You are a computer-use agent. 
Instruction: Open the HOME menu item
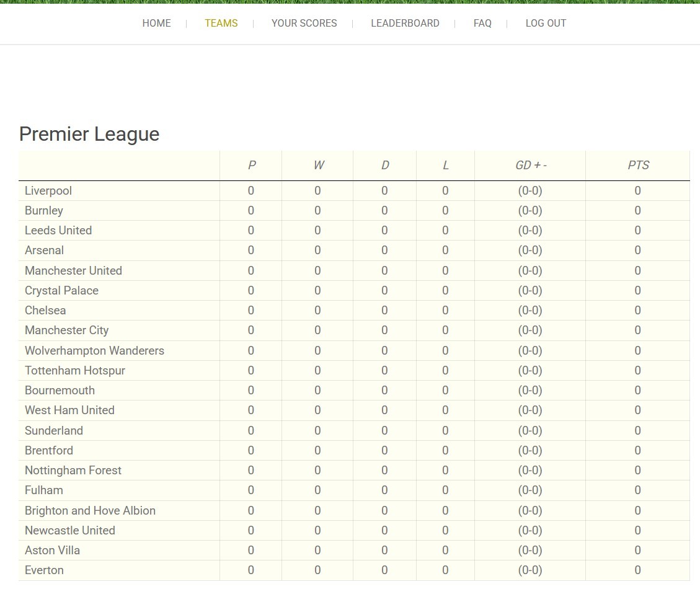(156, 23)
